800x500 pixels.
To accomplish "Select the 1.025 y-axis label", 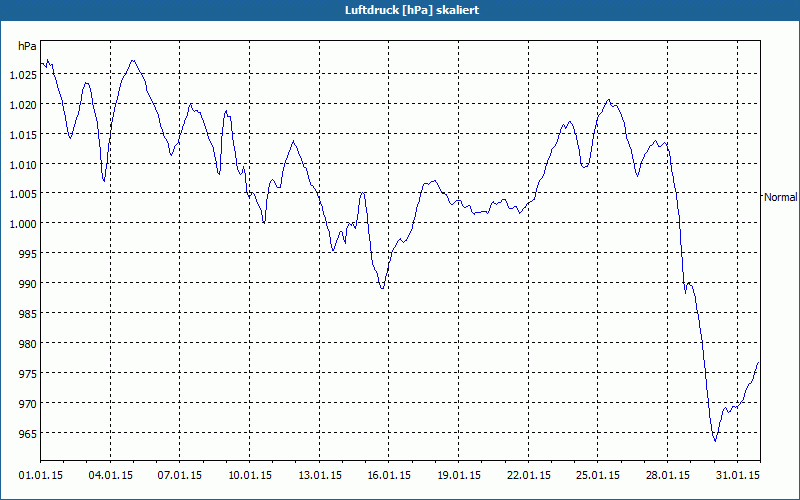I will [x=23, y=75].
